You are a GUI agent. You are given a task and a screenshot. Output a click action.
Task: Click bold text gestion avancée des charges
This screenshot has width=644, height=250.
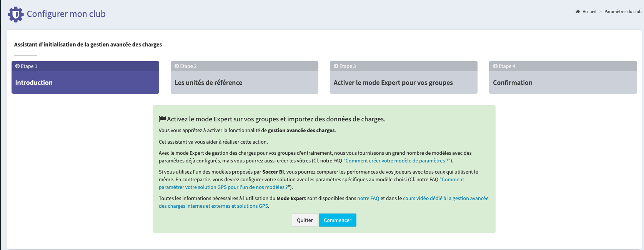coord(301,130)
